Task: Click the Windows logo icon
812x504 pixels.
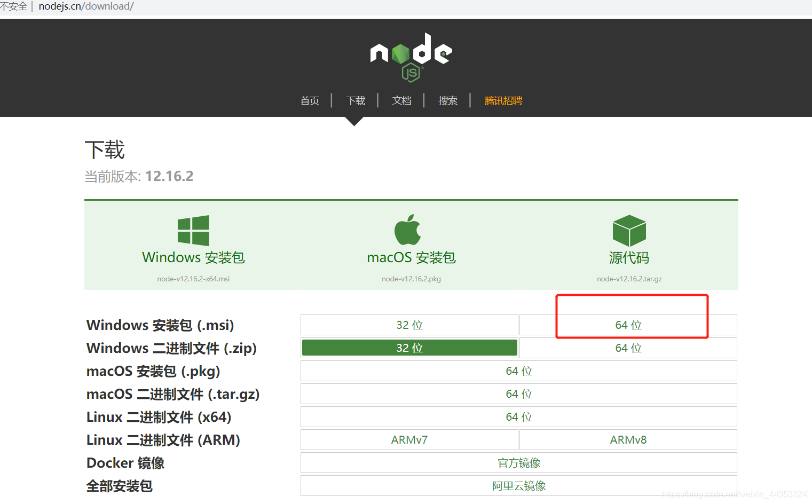Action: pyautogui.click(x=193, y=231)
